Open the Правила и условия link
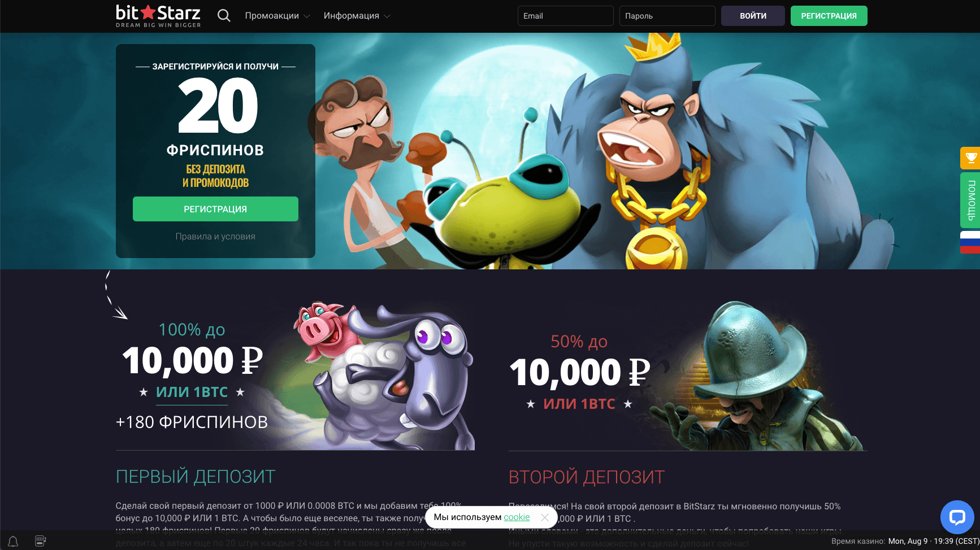 pos(215,237)
